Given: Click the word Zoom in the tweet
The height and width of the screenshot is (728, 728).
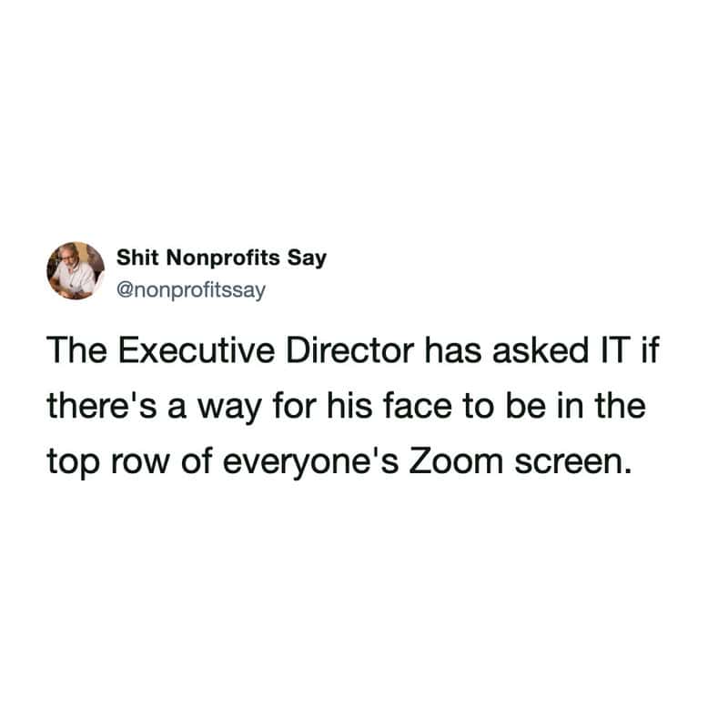Looking at the screenshot, I should pos(456,462).
